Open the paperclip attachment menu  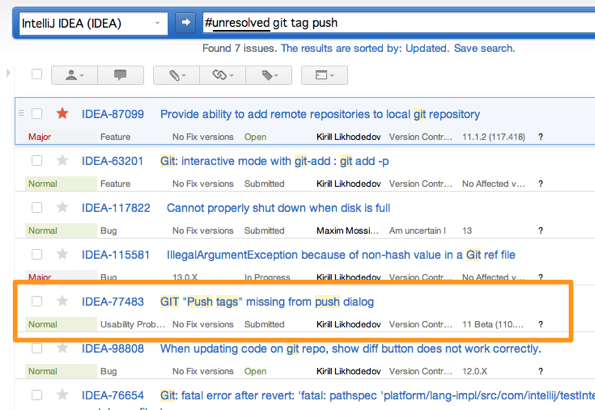click(176, 75)
